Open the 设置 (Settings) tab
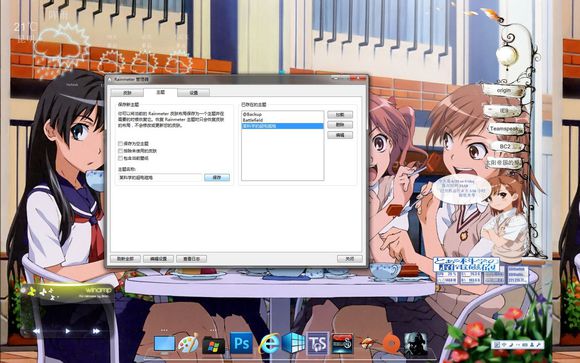 point(194,93)
